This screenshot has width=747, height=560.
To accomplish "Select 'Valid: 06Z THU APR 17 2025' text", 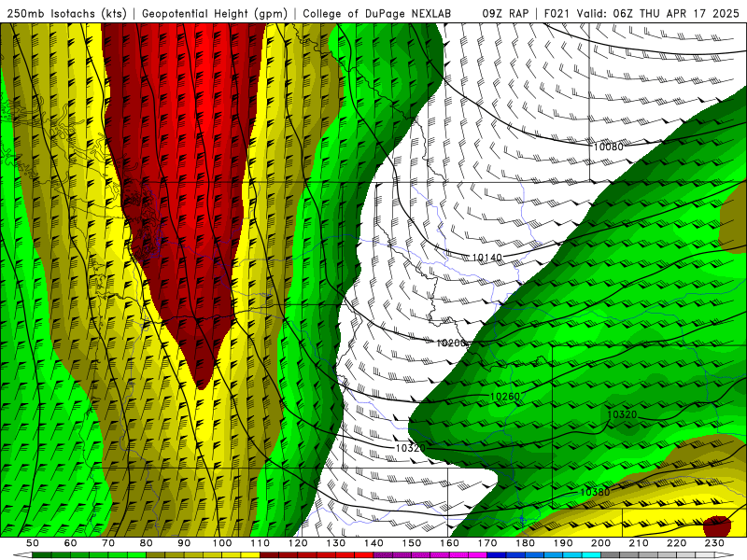I will 657,13.
